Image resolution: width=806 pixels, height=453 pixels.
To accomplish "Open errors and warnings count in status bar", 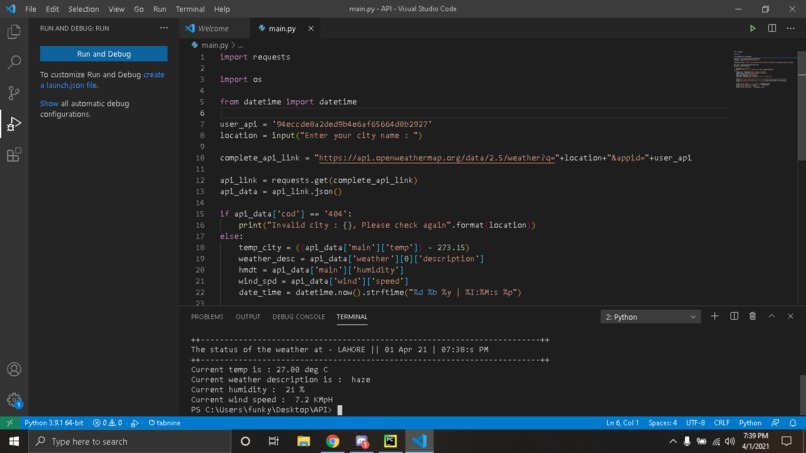I will point(107,423).
